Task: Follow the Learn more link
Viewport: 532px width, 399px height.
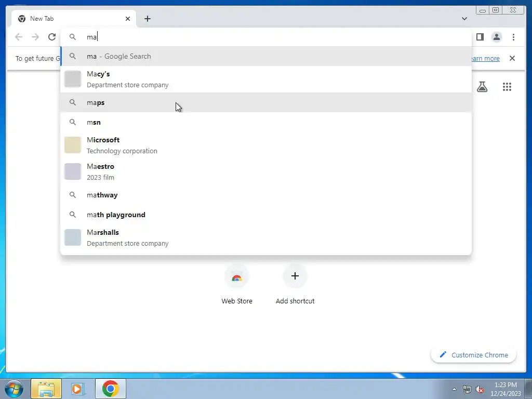Action: point(486,58)
